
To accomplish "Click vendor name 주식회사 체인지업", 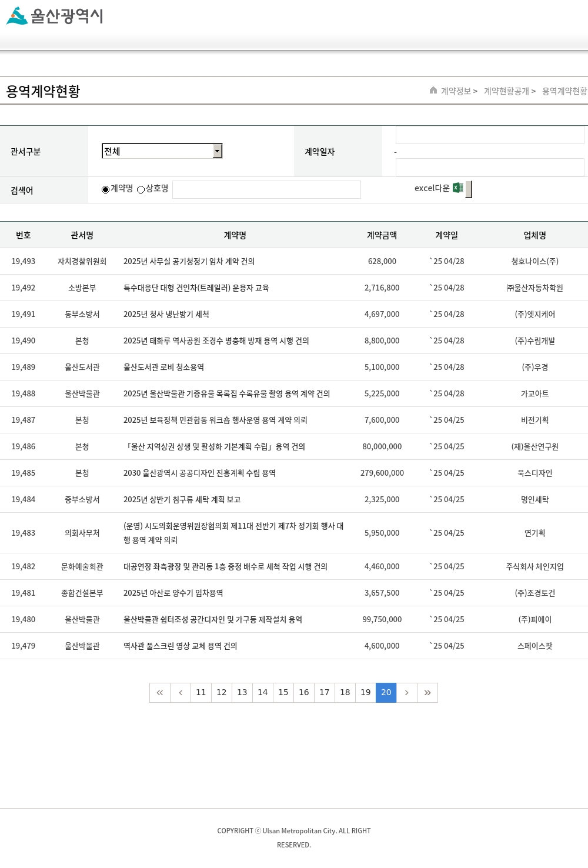I will (535, 567).
